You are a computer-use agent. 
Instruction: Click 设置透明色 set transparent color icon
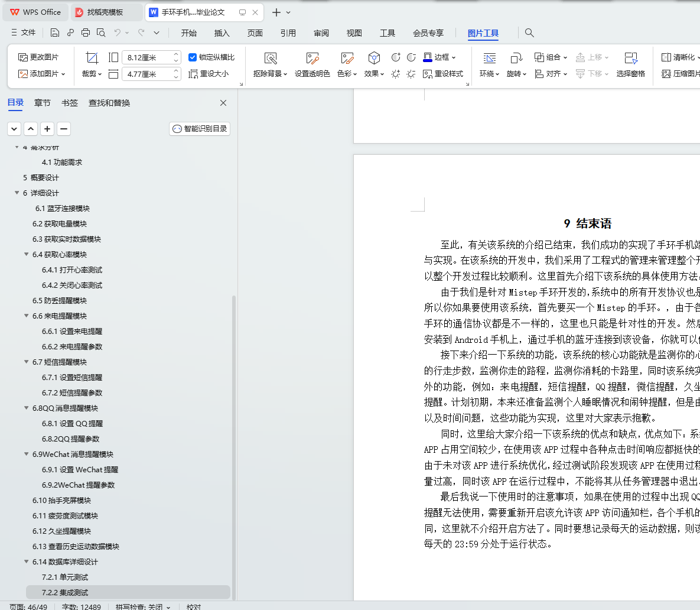pos(312,58)
